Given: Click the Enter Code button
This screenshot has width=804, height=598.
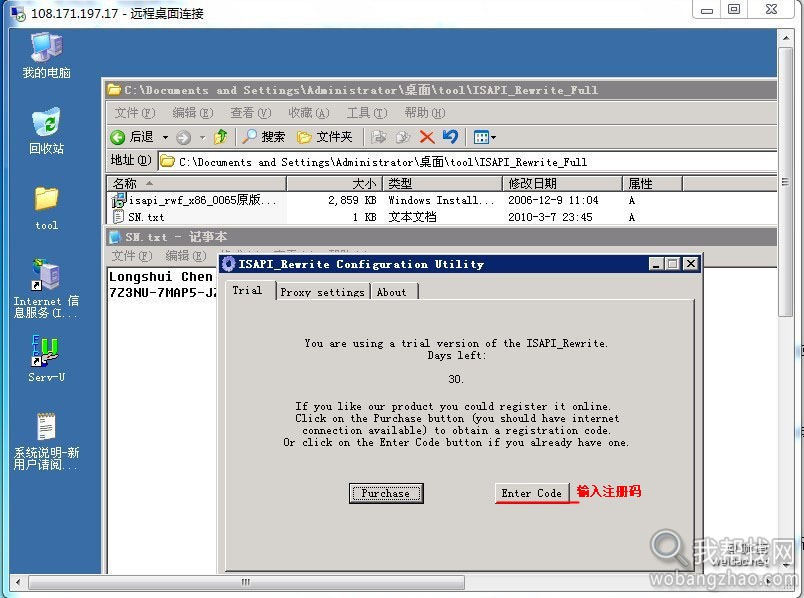Looking at the screenshot, I should (532, 493).
